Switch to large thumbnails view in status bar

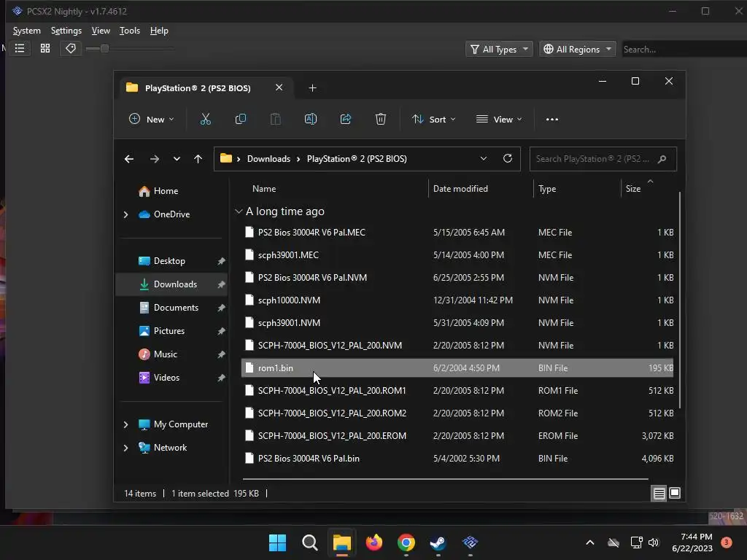coord(675,494)
